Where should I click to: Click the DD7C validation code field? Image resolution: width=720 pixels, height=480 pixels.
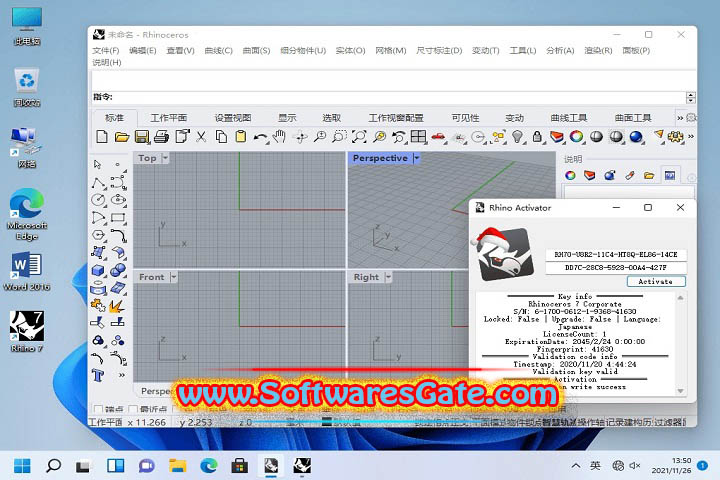(x=615, y=267)
